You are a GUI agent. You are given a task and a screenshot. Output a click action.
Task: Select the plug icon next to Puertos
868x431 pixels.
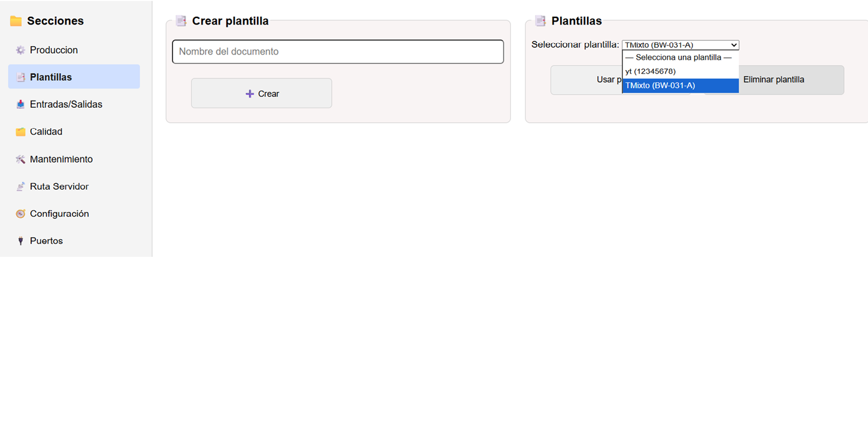tap(20, 241)
